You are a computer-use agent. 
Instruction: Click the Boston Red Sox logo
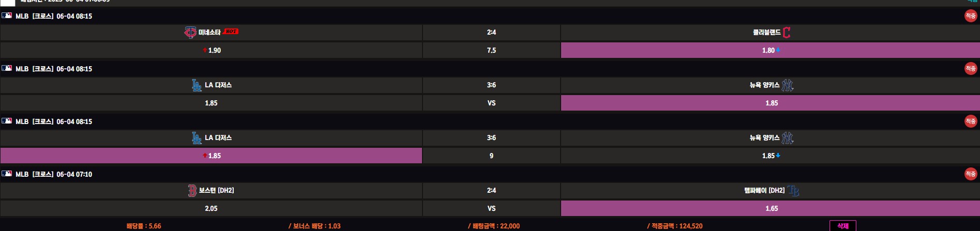click(x=192, y=191)
